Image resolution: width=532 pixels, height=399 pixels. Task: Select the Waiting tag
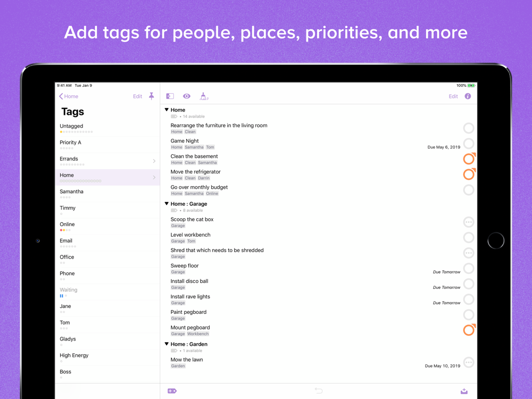[x=107, y=292]
